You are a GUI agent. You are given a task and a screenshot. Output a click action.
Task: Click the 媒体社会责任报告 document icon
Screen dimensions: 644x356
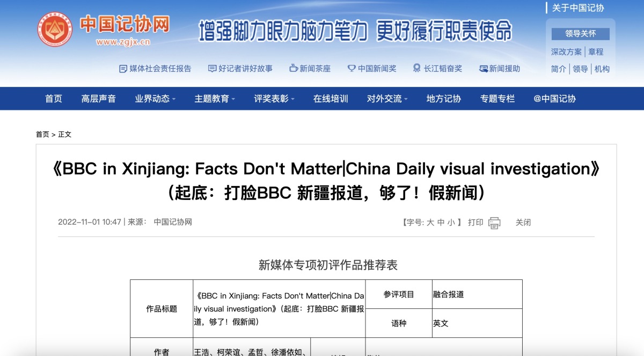(123, 69)
